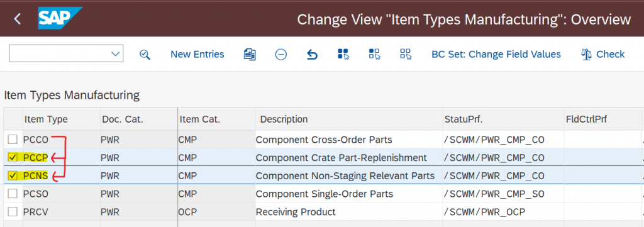The height and width of the screenshot is (227, 644).
Task: Uncheck the PCCP row checkbox
Action: coord(13,158)
